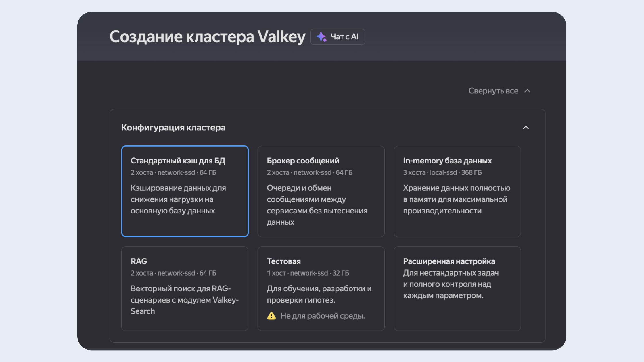Choose the Тестовая configuration card
Screen dimensions: 644x362
(x=321, y=288)
